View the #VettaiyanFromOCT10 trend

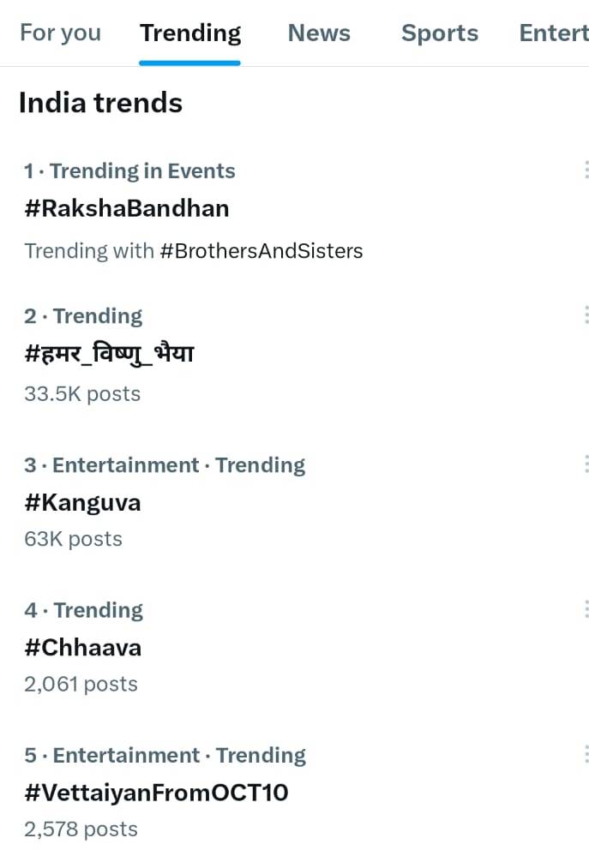click(x=156, y=793)
